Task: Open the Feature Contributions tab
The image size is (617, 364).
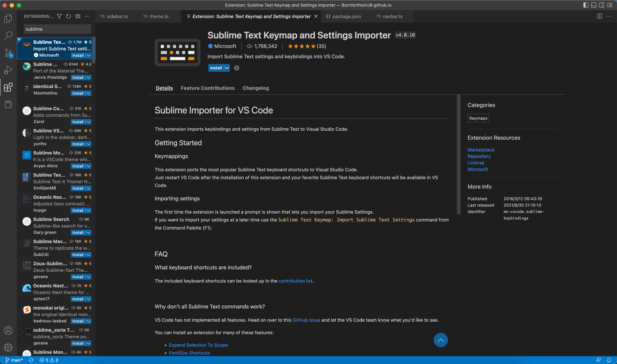Action: tap(208, 88)
